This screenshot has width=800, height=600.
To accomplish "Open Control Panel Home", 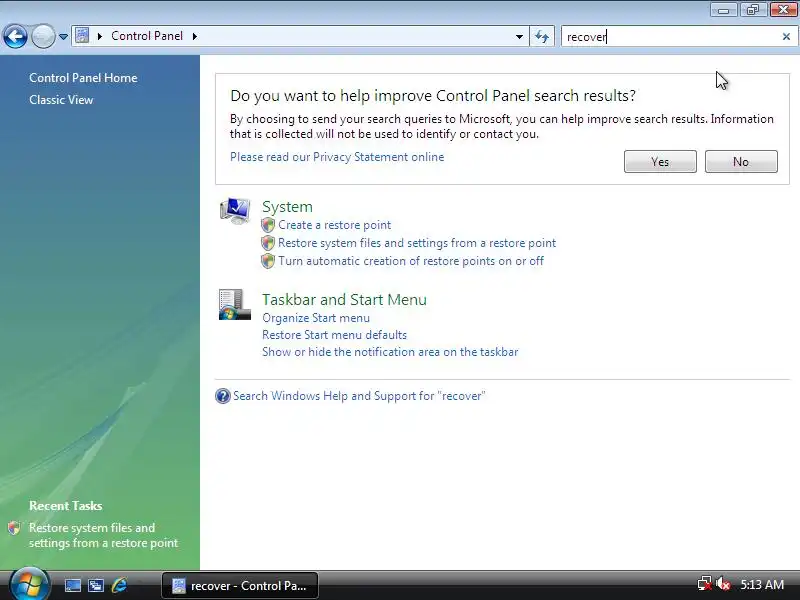I will [83, 78].
